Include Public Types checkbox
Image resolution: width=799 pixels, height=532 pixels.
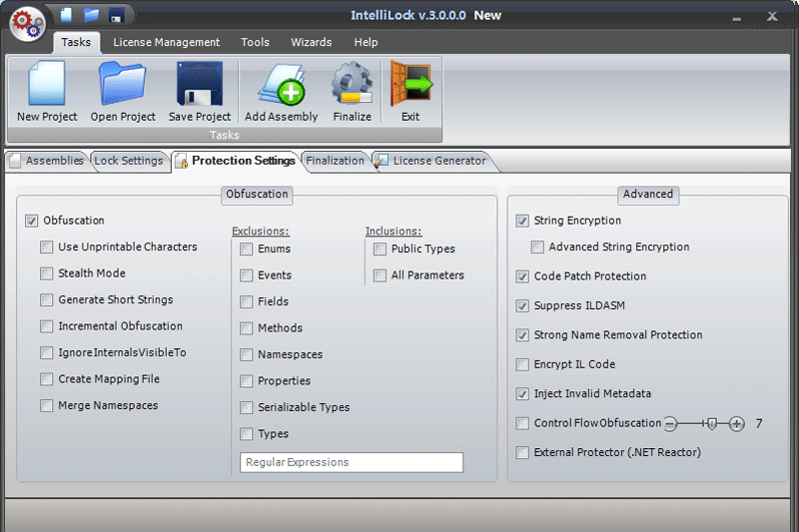tap(380, 249)
